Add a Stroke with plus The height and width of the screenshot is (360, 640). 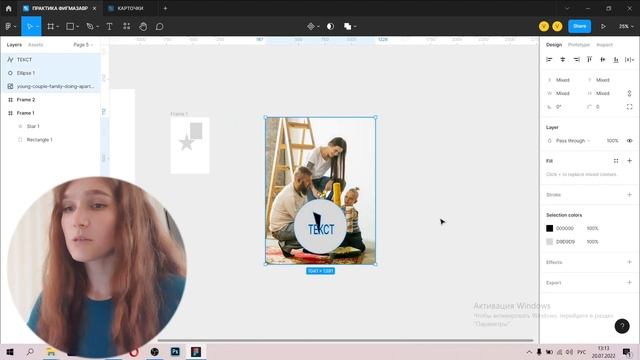(629, 195)
